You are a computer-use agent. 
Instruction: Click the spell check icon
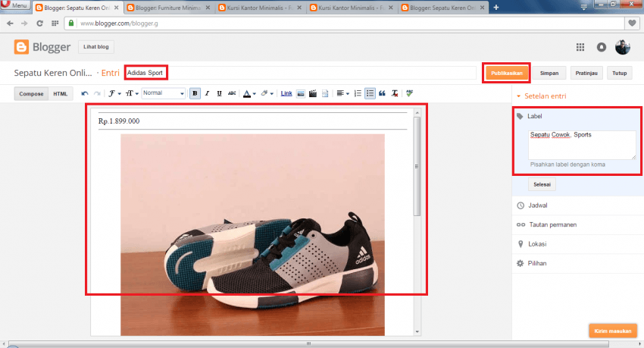point(409,93)
